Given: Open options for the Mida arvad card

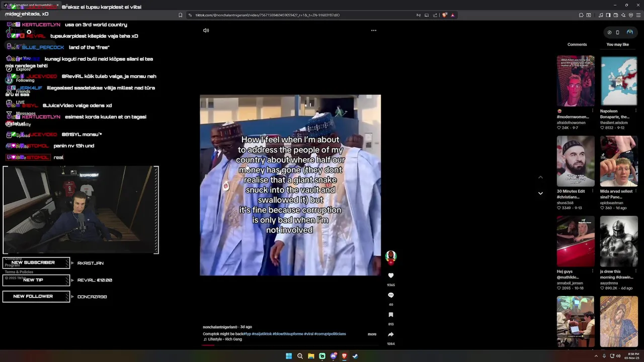Looking at the screenshot, I should coord(635,192).
